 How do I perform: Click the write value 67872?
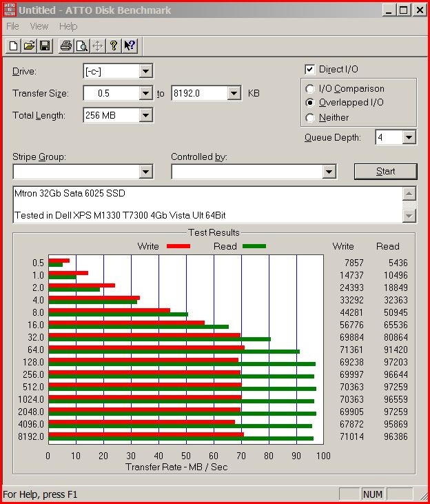tap(351, 424)
